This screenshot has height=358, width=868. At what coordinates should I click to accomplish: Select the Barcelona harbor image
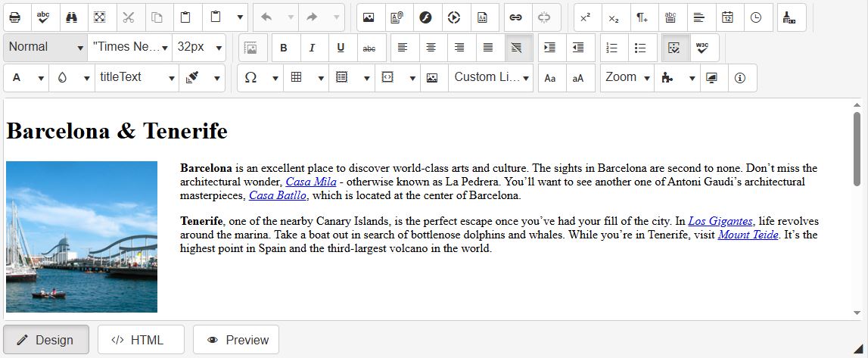[x=82, y=237]
